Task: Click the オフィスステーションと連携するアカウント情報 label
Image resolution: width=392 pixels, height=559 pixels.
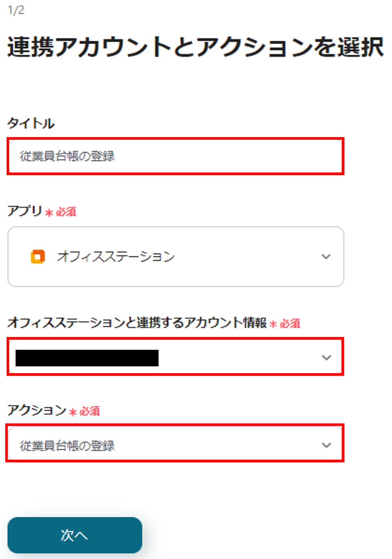Action: click(137, 322)
